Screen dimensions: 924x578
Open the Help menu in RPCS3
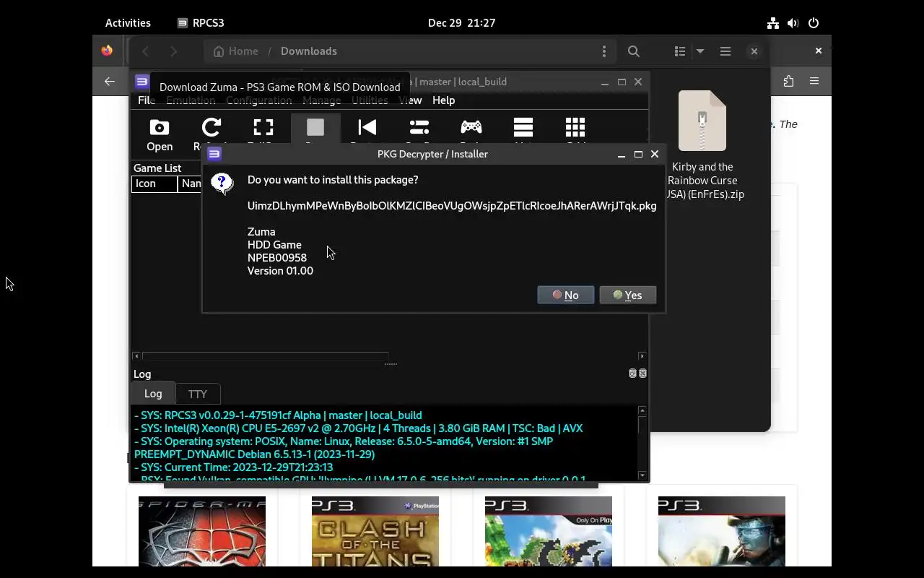(x=443, y=100)
